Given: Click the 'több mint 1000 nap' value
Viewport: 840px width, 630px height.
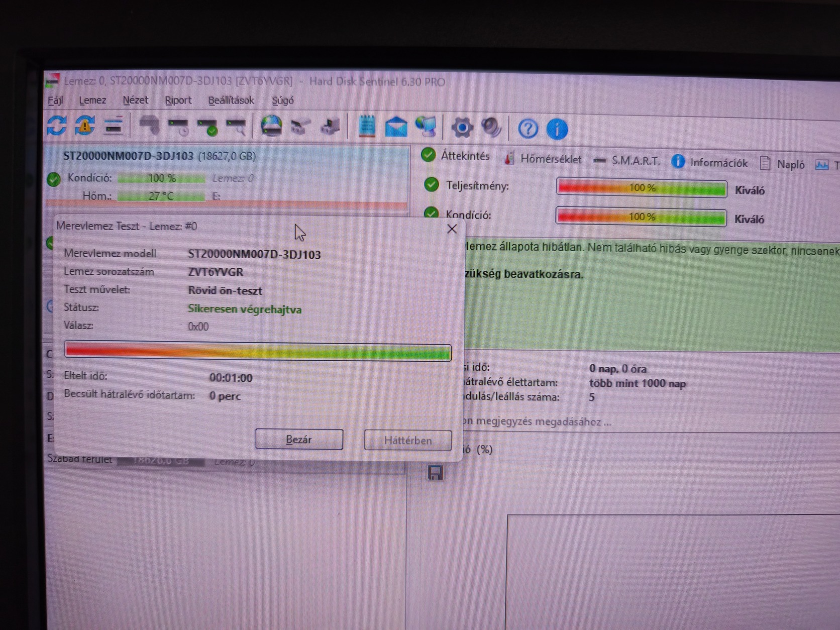Looking at the screenshot, I should coord(638,383).
